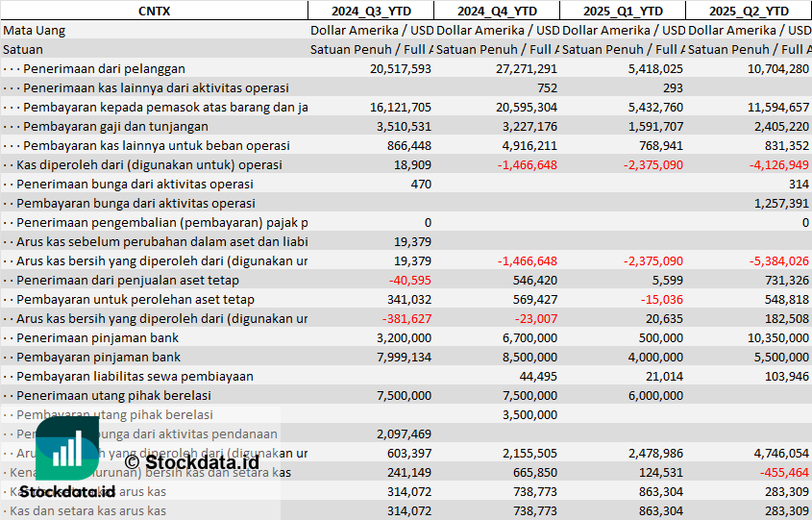This screenshot has width=812, height=520.
Task: Click Pembayaran gaji dan tunjangan label
Action: [115, 126]
